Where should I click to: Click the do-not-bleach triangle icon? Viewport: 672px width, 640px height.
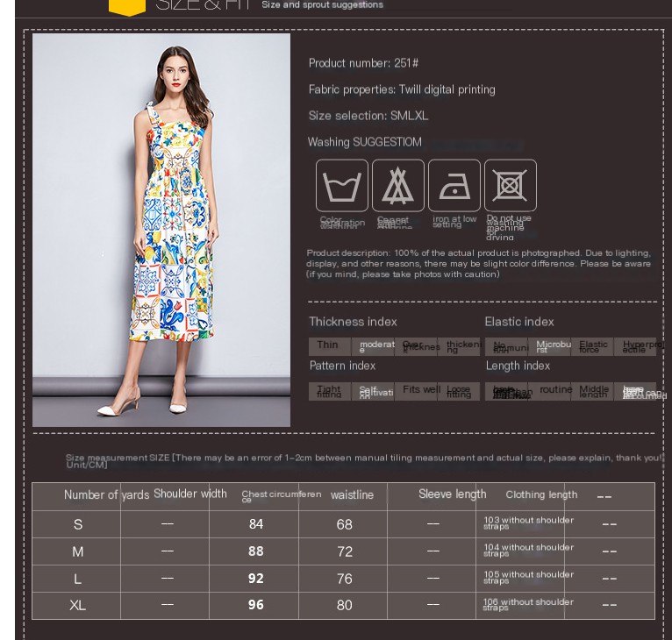(397, 185)
